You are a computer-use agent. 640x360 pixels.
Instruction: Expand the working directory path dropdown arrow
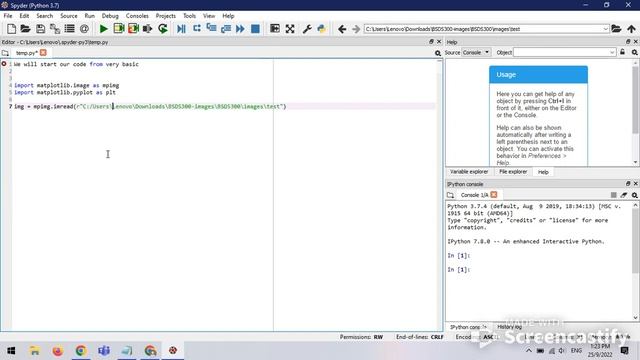[x=605, y=29]
